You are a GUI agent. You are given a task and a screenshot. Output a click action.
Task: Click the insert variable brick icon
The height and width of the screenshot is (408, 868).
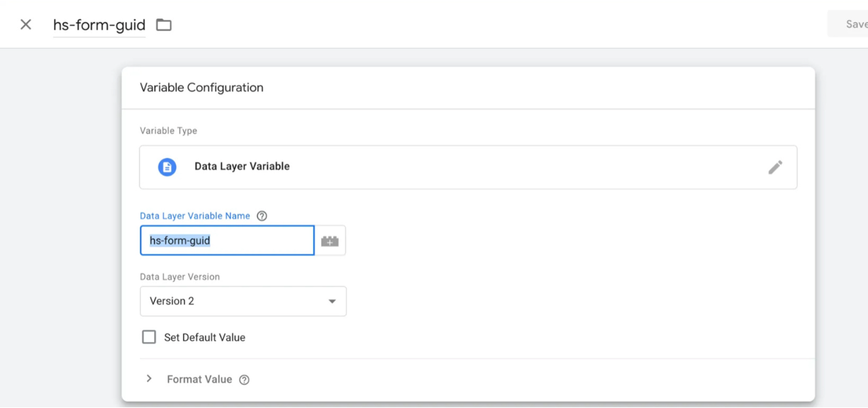coord(330,241)
